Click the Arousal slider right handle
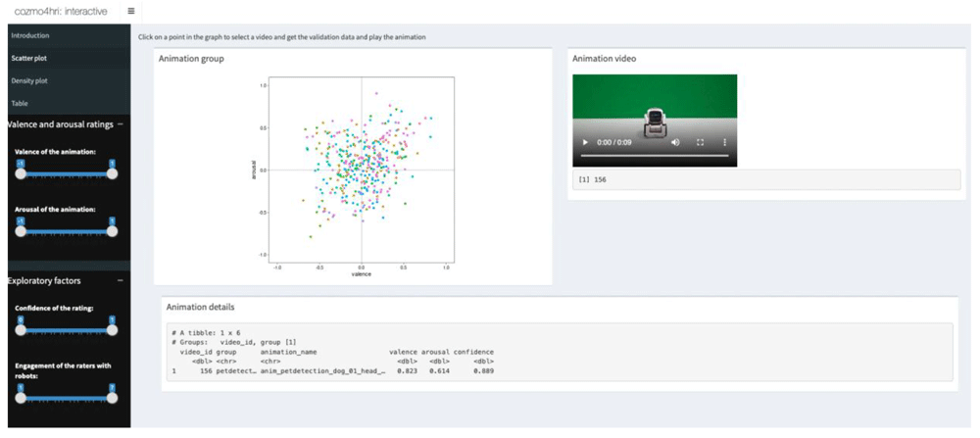Screen dimensions: 980x438 pyautogui.click(x=112, y=231)
